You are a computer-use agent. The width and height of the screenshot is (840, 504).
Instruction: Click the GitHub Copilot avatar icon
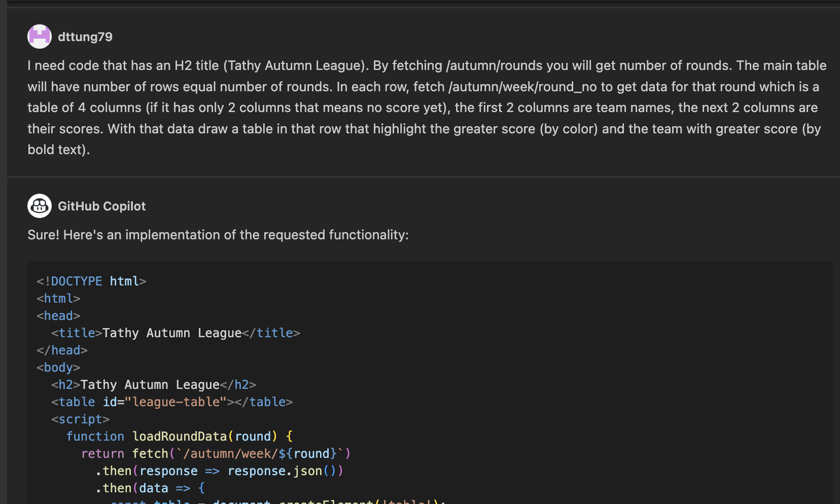click(x=40, y=206)
